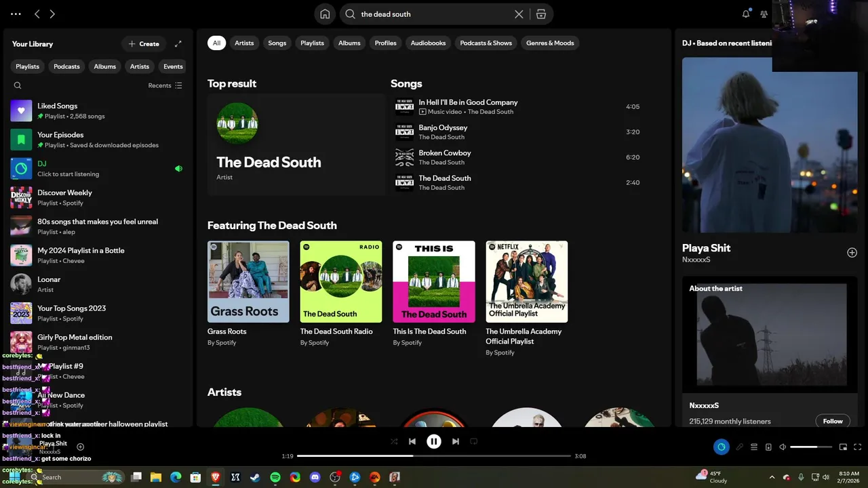
Task: Seek within the song progress bar
Action: tap(434, 456)
